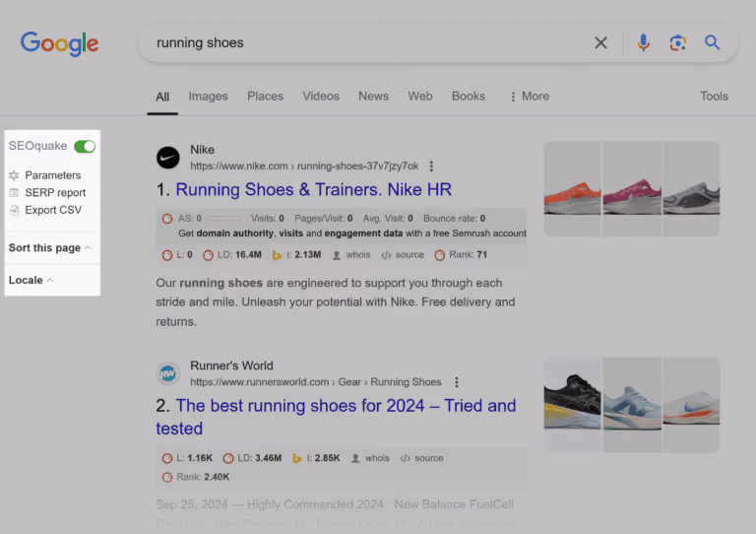The width and height of the screenshot is (756, 534).
Task: Click the SERP report table icon
Action: pos(14,192)
